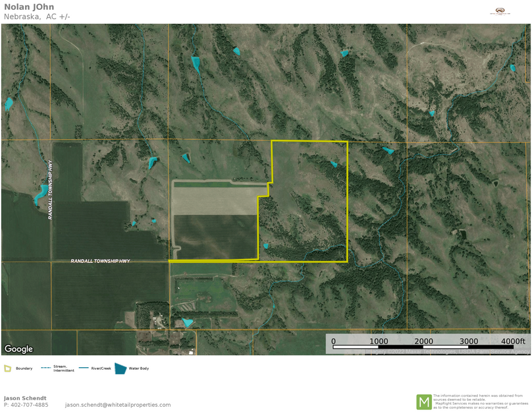Click the Jason Schendt agent name
This screenshot has width=532, height=412.
click(x=25, y=397)
